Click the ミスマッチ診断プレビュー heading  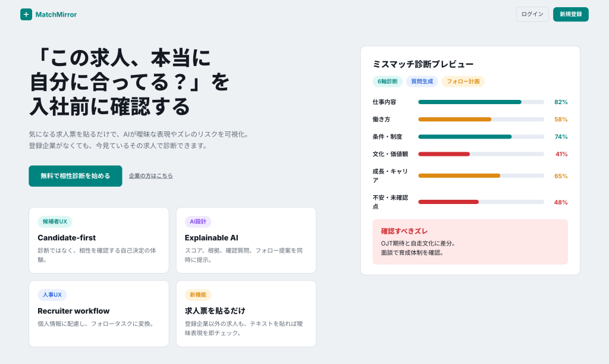(423, 64)
